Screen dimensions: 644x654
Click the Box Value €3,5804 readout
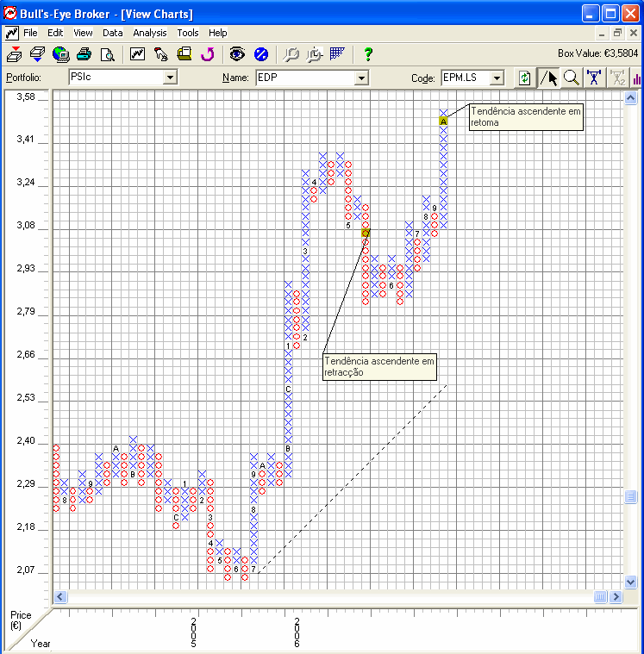coord(597,53)
